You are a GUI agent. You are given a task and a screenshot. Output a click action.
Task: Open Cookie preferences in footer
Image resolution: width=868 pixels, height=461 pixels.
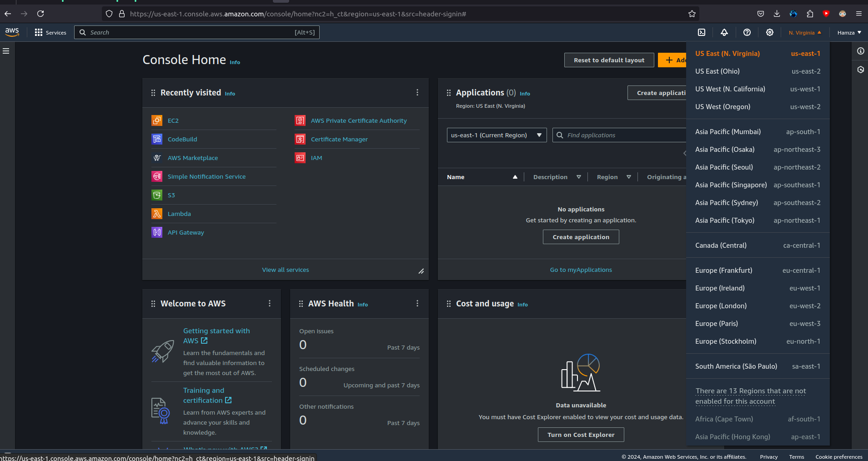[x=839, y=457]
